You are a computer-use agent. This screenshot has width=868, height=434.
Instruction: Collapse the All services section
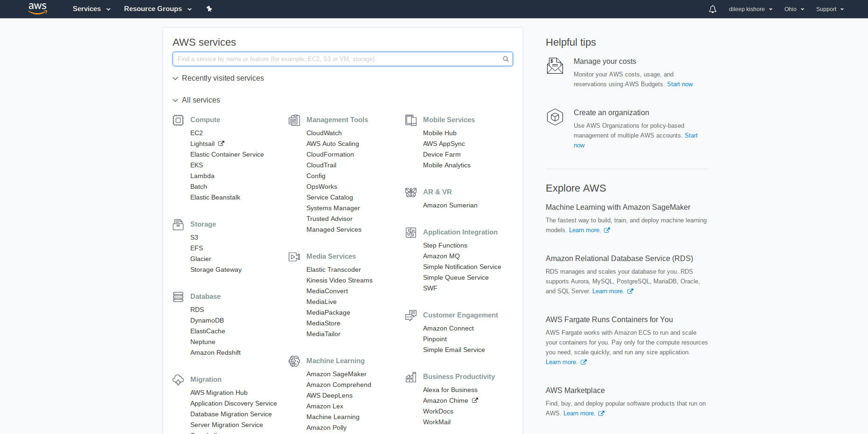click(196, 100)
